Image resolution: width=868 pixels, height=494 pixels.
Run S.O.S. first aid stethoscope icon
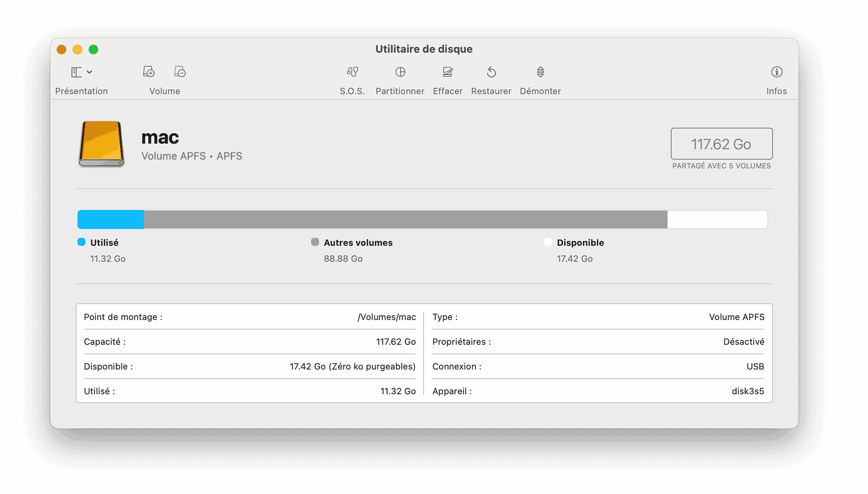coord(353,72)
